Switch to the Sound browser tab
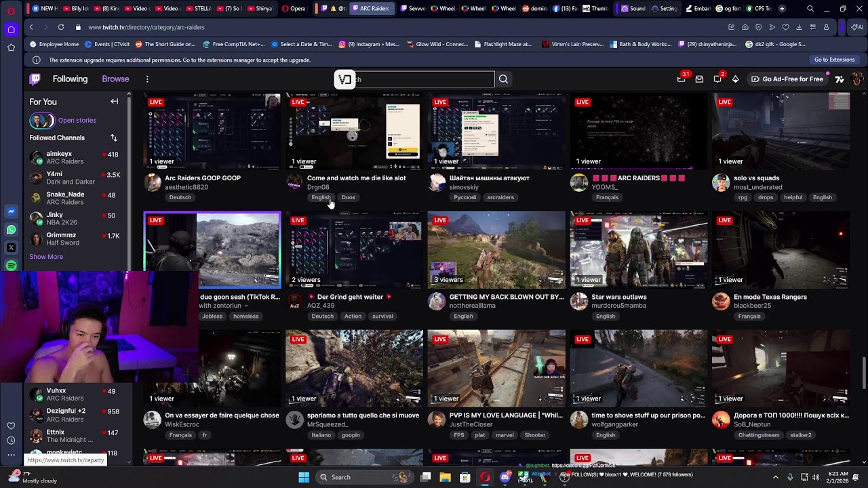The height and width of the screenshot is (488, 868). pos(633,9)
